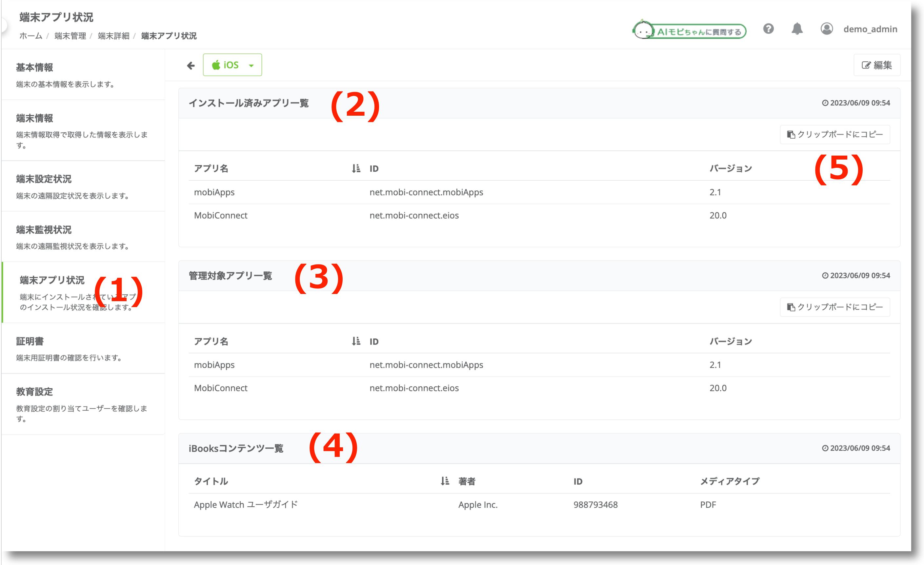The image size is (924, 565).
Task: Open the demo_admin account menu
Action: pos(870,29)
